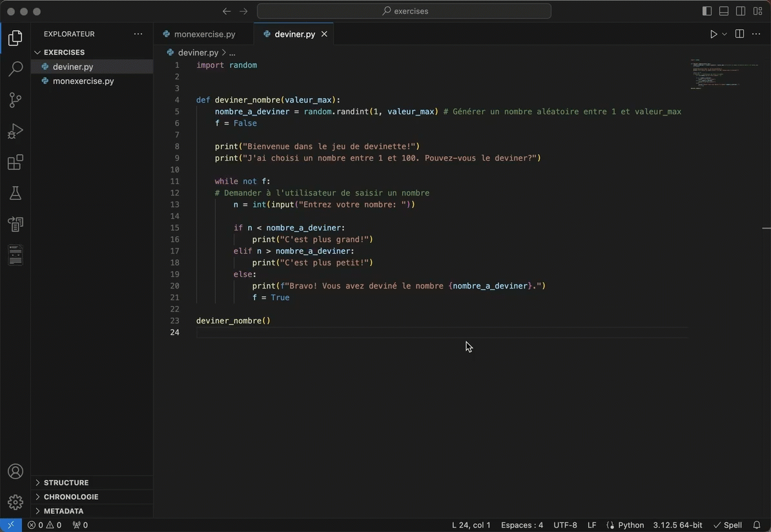Expand the METADATA section
Screen dimensions: 771x532
tap(92, 511)
